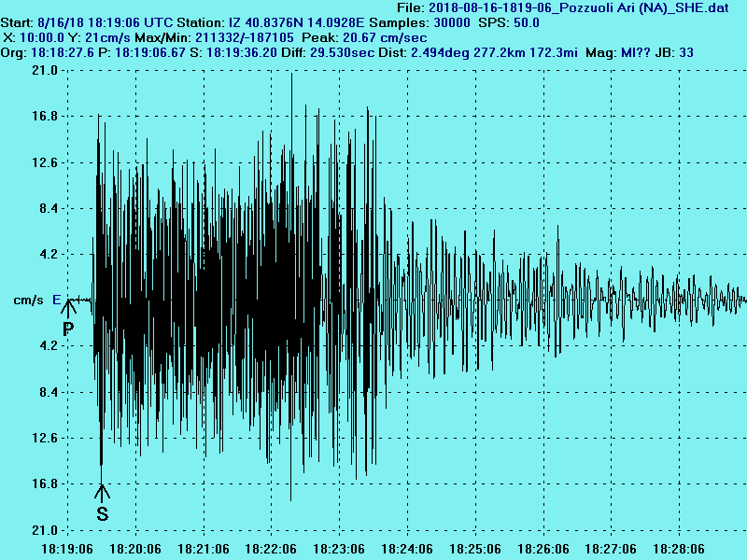Click the 18:23:06 time axis label

(339, 549)
